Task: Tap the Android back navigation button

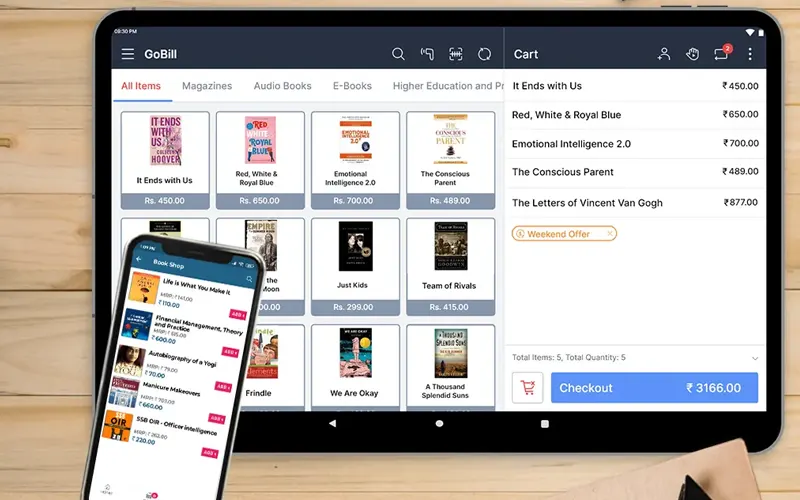Action: [x=333, y=423]
